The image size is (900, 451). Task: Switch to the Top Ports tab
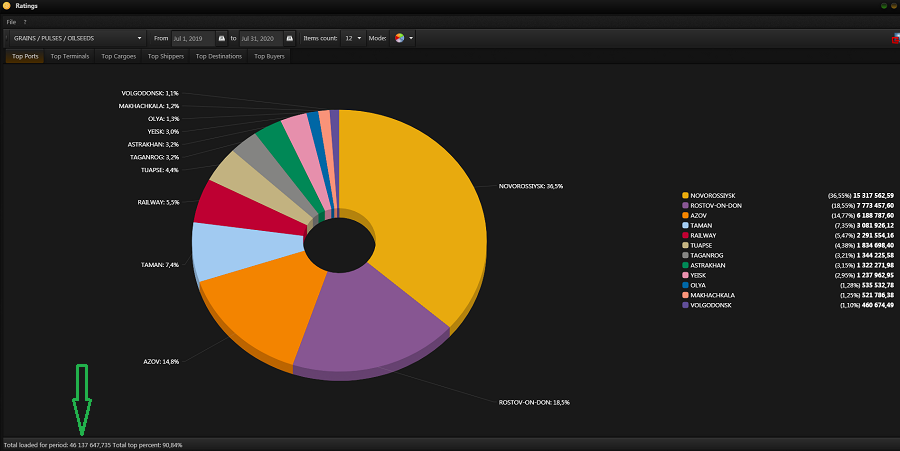[x=25, y=56]
